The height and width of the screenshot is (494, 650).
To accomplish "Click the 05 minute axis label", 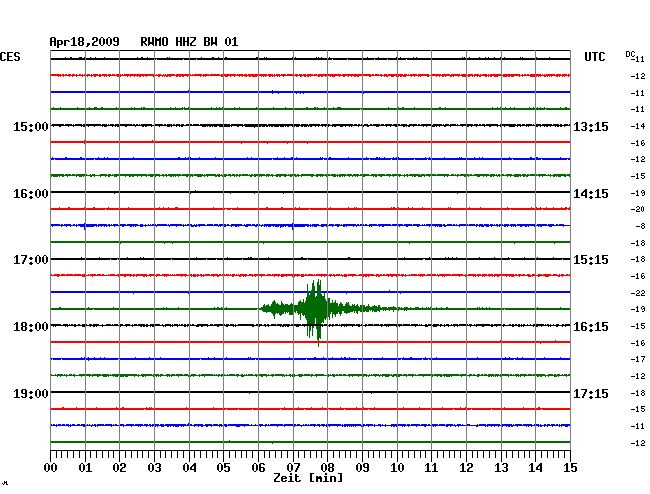I will [x=223, y=468].
